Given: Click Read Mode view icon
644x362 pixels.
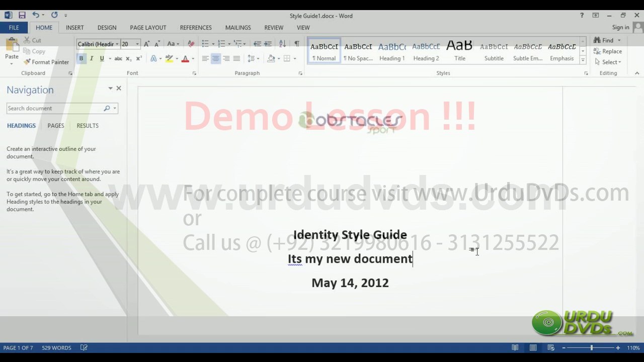Looking at the screenshot, I should 515,348.
